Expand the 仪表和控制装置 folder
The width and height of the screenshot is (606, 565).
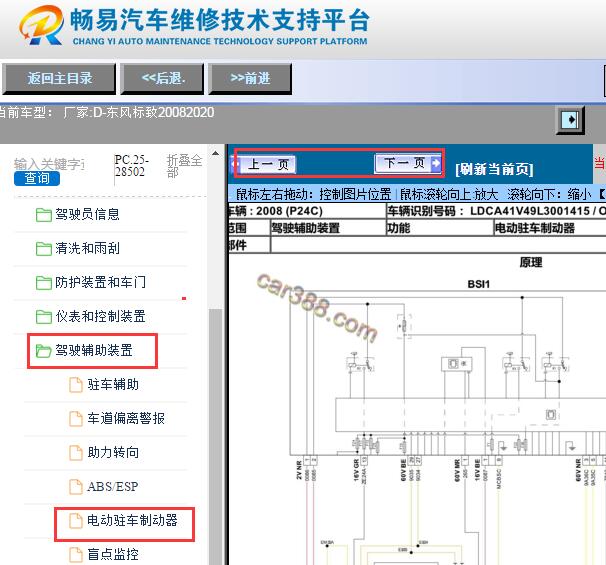click(100, 316)
